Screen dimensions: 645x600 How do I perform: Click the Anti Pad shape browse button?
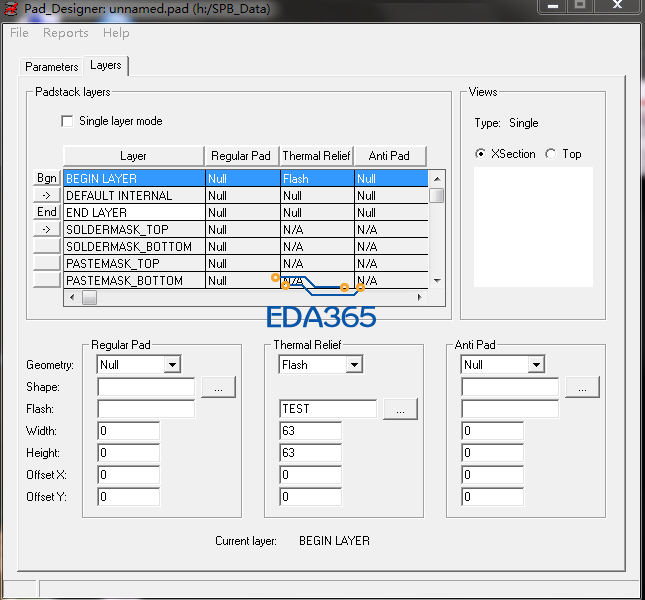point(582,387)
